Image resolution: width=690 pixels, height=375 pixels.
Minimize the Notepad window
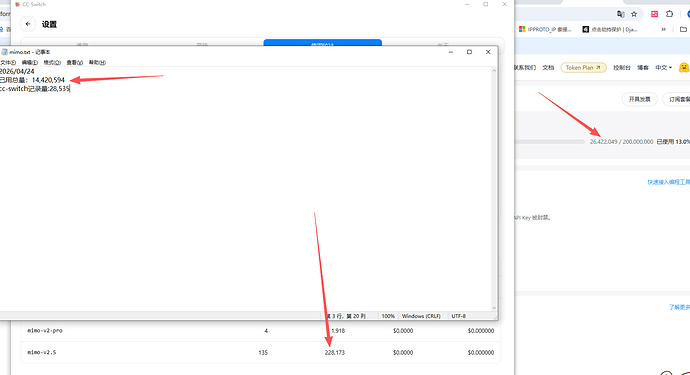pos(451,52)
